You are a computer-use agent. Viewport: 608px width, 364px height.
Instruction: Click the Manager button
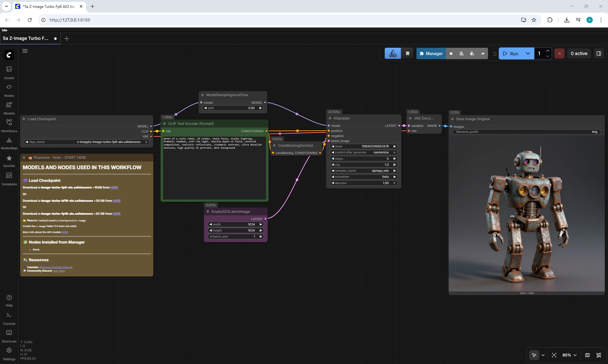(x=431, y=53)
